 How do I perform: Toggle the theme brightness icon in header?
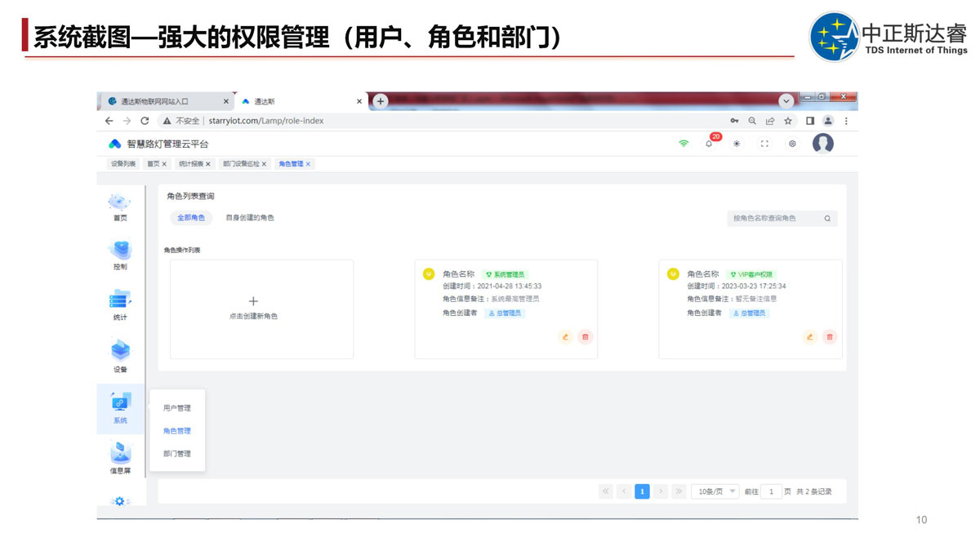click(x=737, y=144)
